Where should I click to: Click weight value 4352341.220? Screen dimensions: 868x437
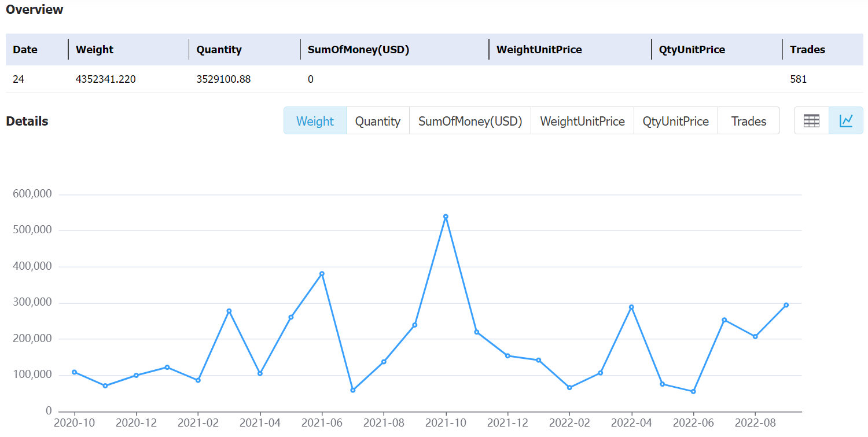click(106, 79)
